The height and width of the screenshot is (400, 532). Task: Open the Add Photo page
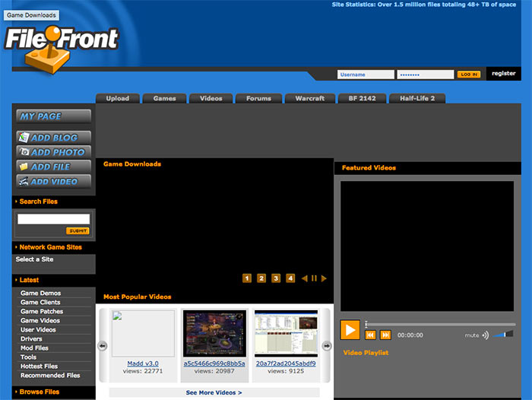point(54,152)
